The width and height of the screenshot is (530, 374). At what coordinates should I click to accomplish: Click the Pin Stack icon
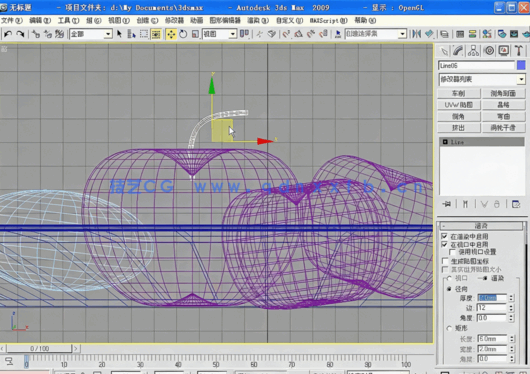447,204
